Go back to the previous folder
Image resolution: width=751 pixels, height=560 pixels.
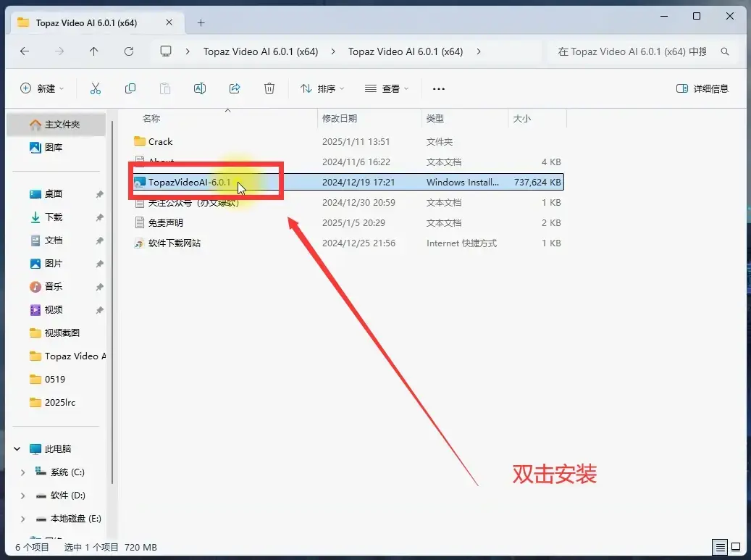click(25, 51)
